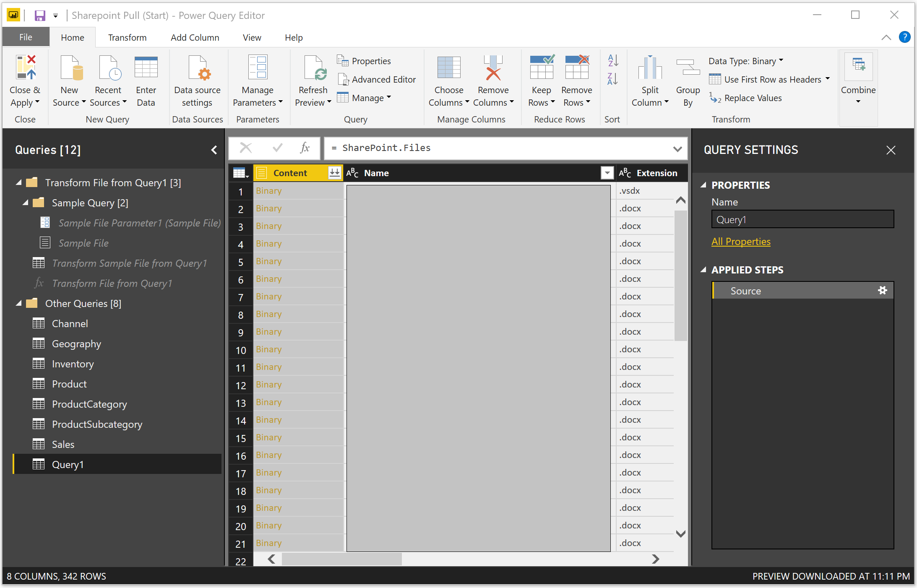Click the horizontal scrollbar thumb
Screen dimensions: 917x588
tap(341, 559)
